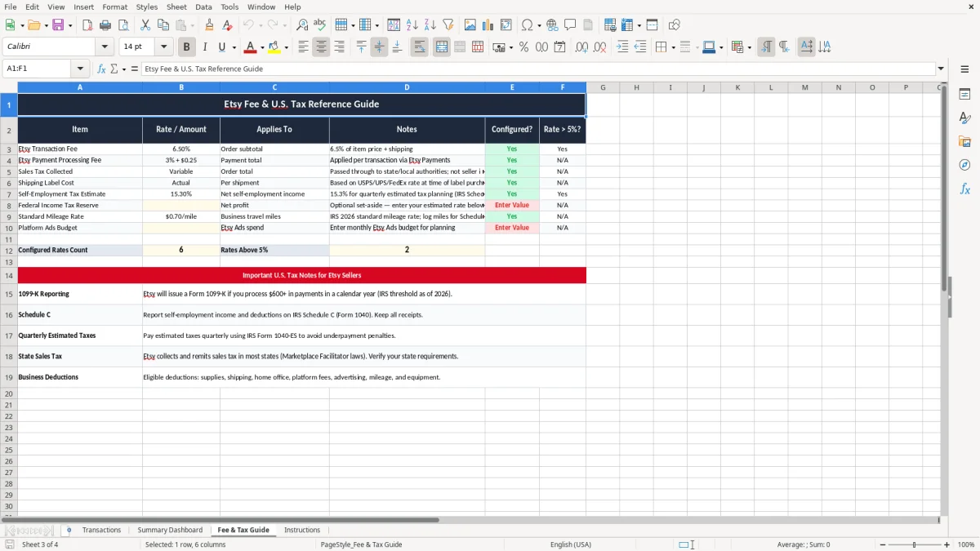Insert a comment
This screenshot has width=980, height=551.
570,25
